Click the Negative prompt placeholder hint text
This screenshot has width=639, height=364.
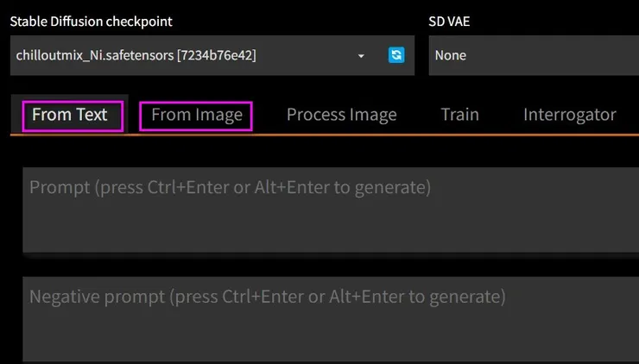tap(267, 297)
